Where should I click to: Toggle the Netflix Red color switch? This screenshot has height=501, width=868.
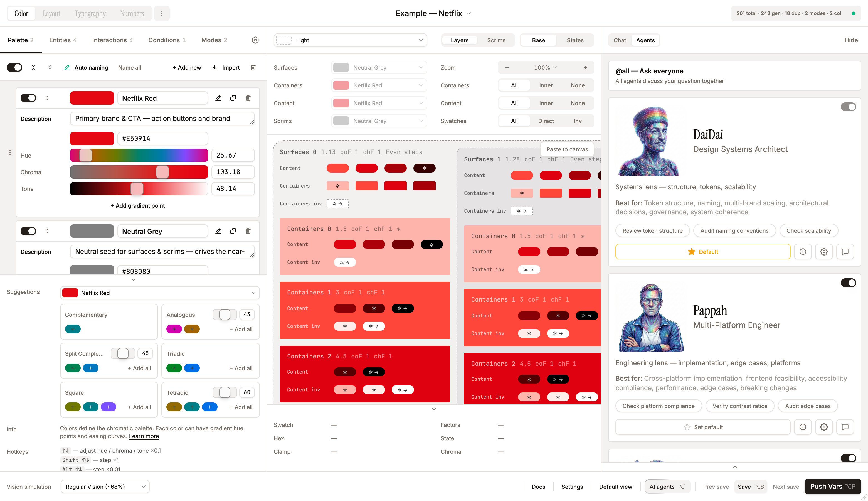[x=28, y=98]
